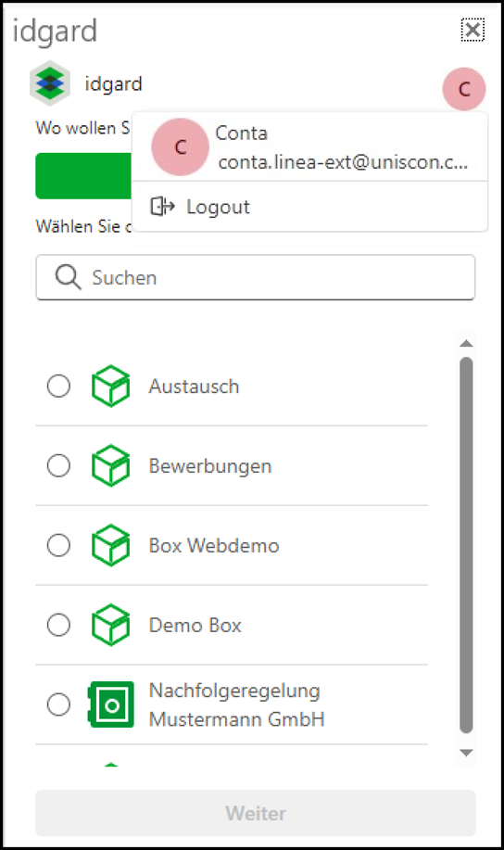Image resolution: width=504 pixels, height=850 pixels.
Task: Select the Demo Box radio button
Action: pos(58,625)
